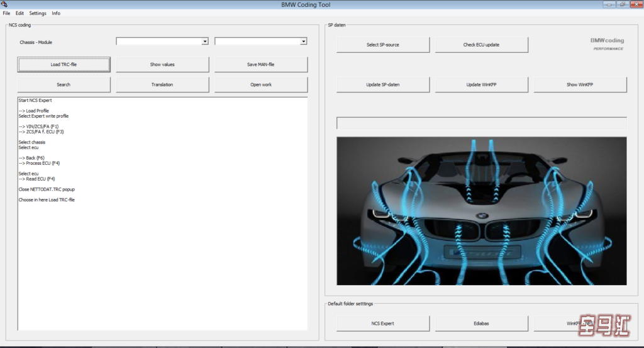Open the Translation function
The width and height of the screenshot is (644, 348).
(x=162, y=84)
